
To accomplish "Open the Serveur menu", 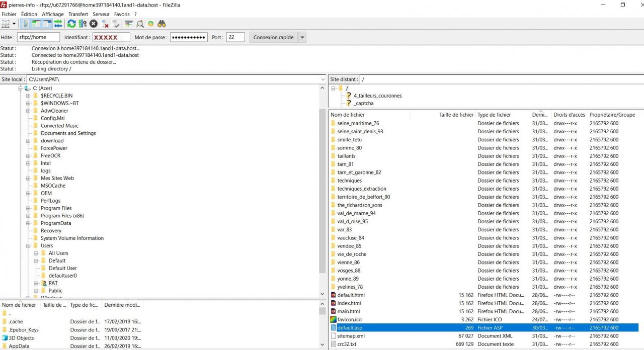I will (101, 14).
